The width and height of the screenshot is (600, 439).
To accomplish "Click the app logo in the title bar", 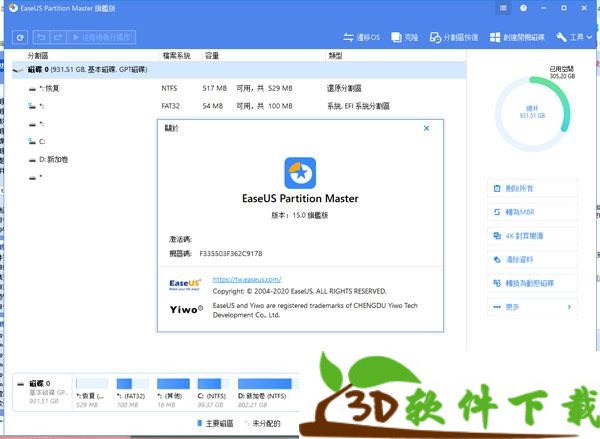I will 13,8.
